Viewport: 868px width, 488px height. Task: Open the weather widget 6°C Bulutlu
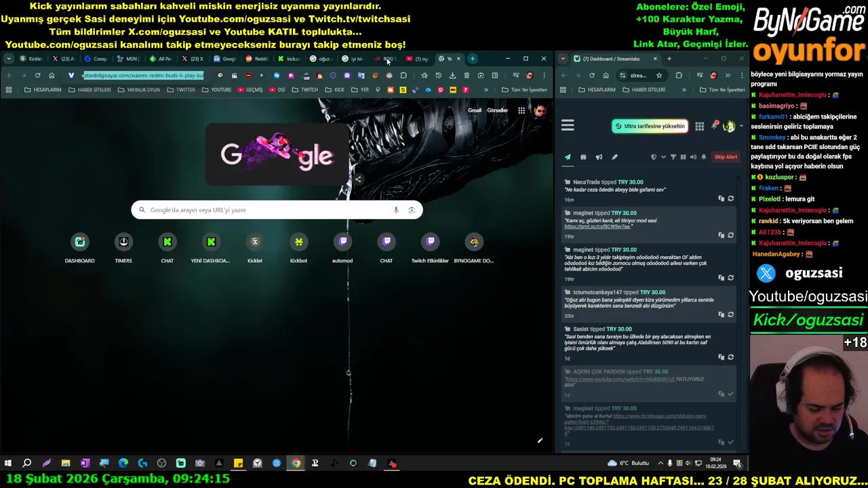click(x=629, y=464)
